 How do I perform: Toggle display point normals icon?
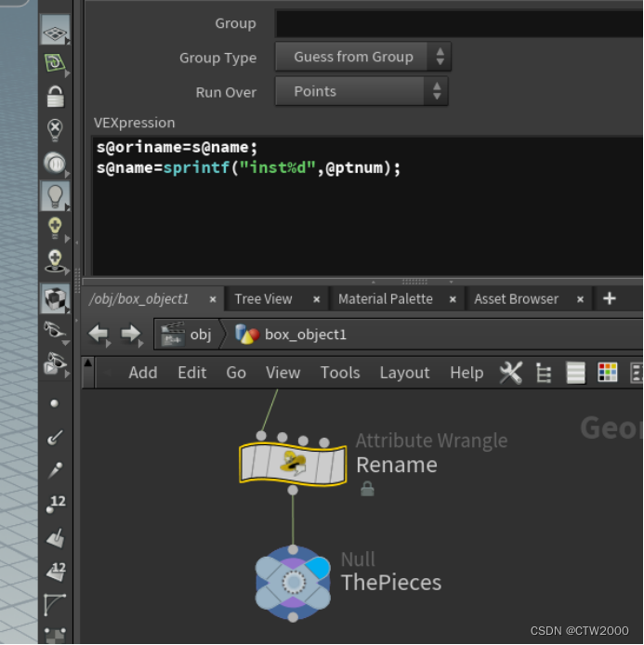pos(55,438)
